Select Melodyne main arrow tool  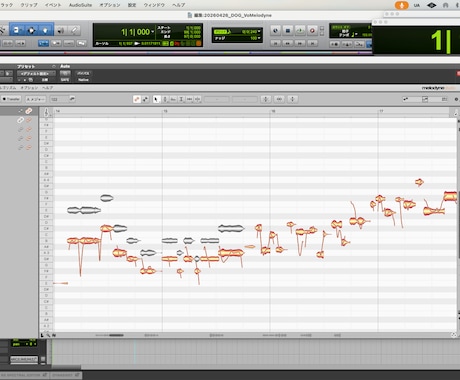[x=156, y=99]
